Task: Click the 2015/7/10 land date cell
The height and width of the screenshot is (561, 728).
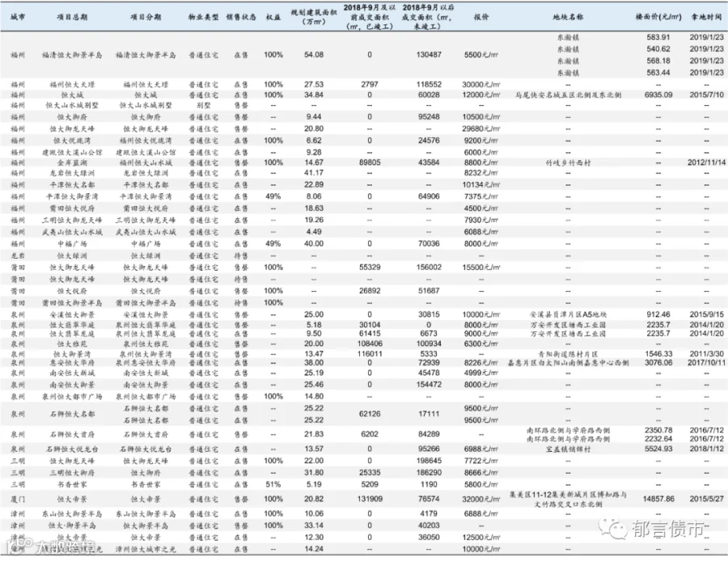Action: 706,95
